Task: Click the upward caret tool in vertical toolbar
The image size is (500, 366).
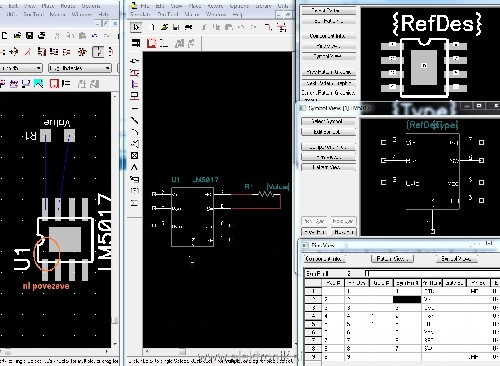Action: coord(135,167)
